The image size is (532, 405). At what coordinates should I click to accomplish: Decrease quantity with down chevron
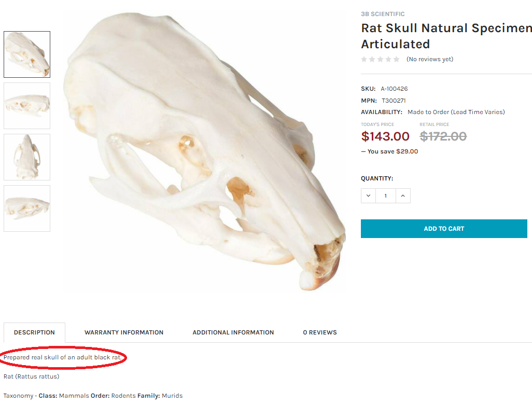point(368,195)
